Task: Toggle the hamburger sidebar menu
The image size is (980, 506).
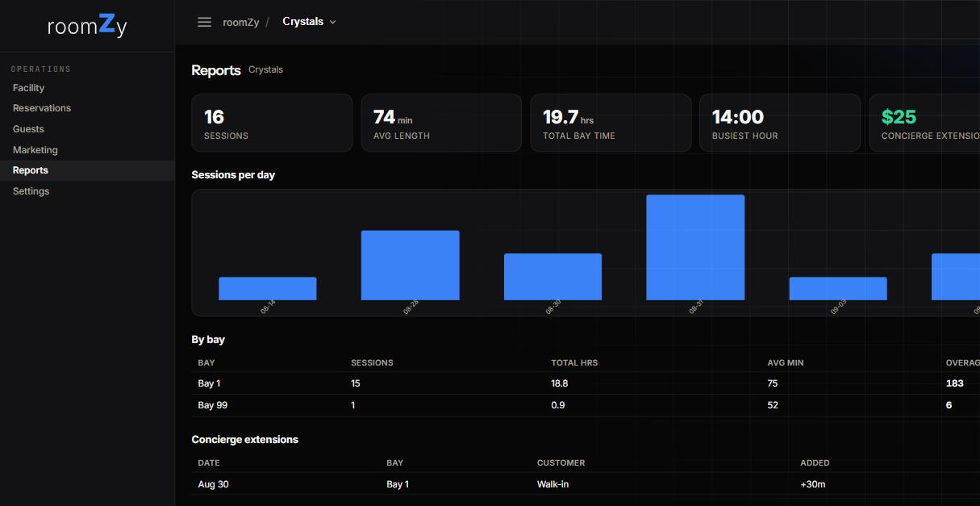Action: click(204, 22)
